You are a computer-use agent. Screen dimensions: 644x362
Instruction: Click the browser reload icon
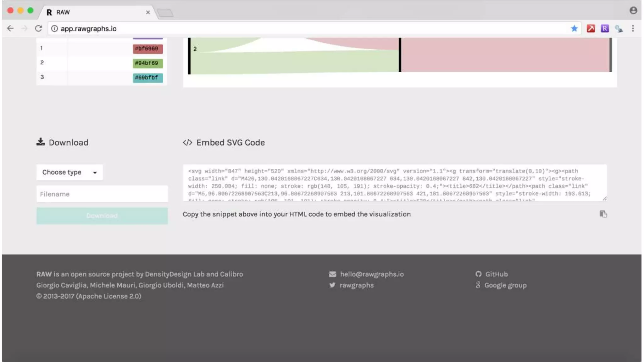38,29
